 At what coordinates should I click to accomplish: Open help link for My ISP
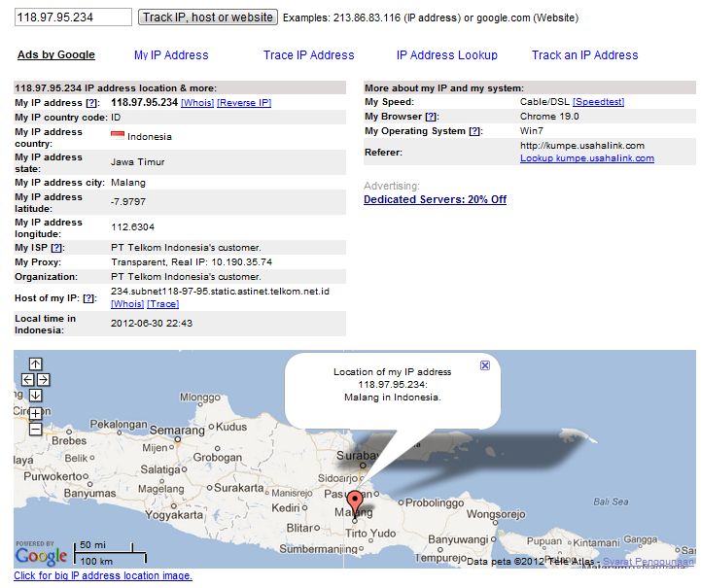(56, 248)
